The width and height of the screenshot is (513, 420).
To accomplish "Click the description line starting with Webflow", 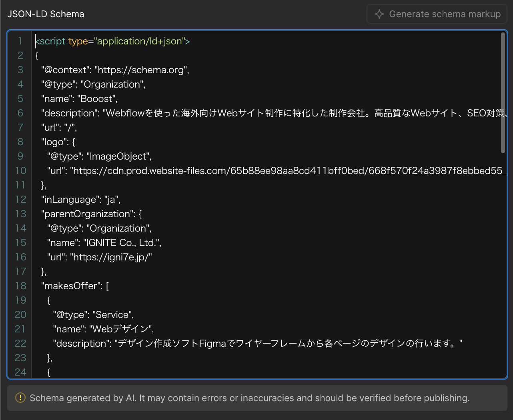I will pyautogui.click(x=274, y=113).
